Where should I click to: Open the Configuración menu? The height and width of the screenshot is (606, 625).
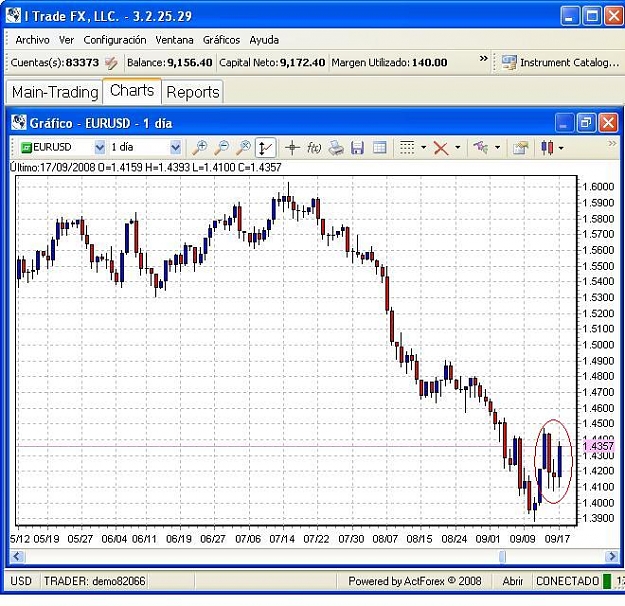click(115, 40)
